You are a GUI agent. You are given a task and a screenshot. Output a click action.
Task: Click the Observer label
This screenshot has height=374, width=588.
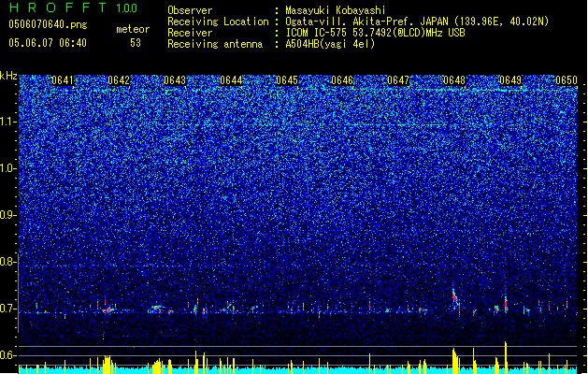[x=190, y=10]
